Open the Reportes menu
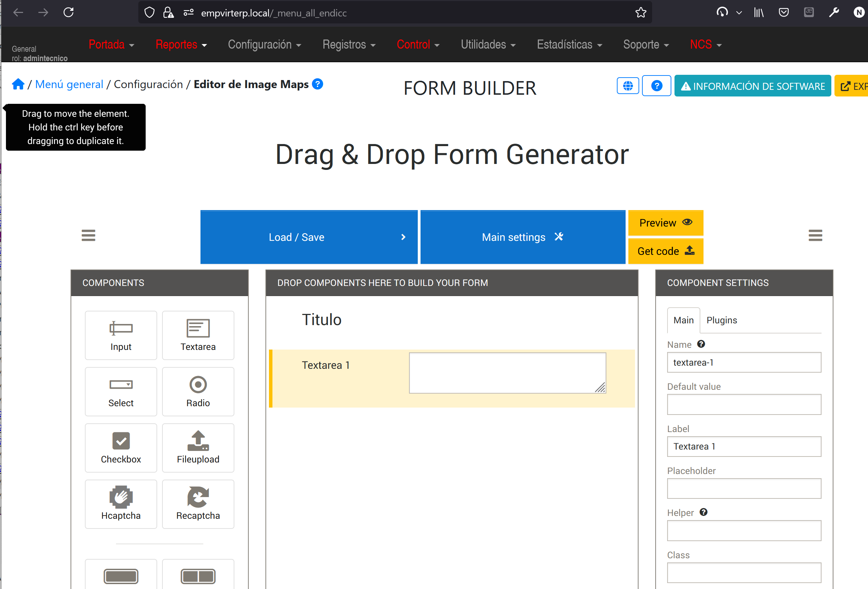The width and height of the screenshot is (868, 589). (181, 44)
